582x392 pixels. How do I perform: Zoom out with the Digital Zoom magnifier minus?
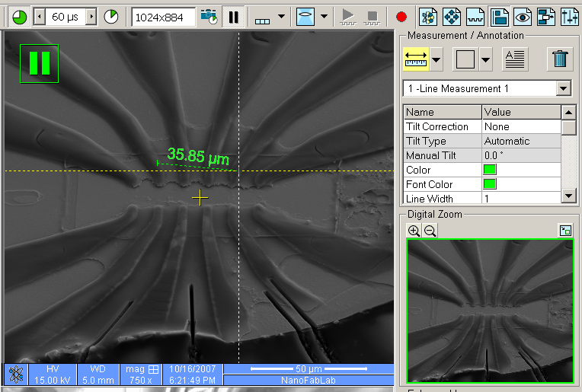[x=430, y=231]
